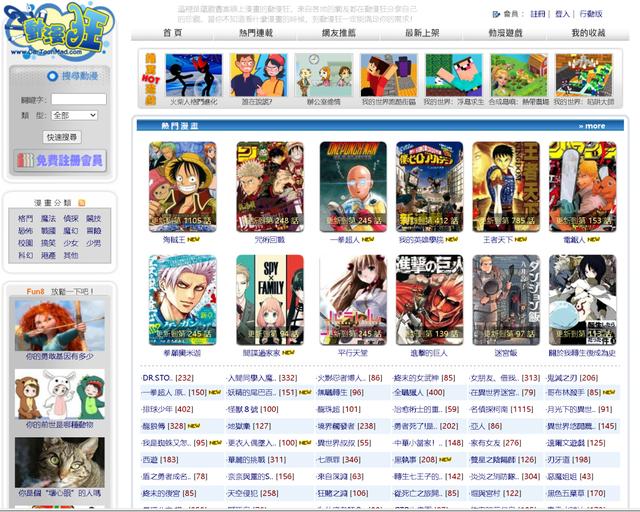The image size is (640, 512).
Task: Open the 黑色五葉草 [170] link
Action: [576, 493]
